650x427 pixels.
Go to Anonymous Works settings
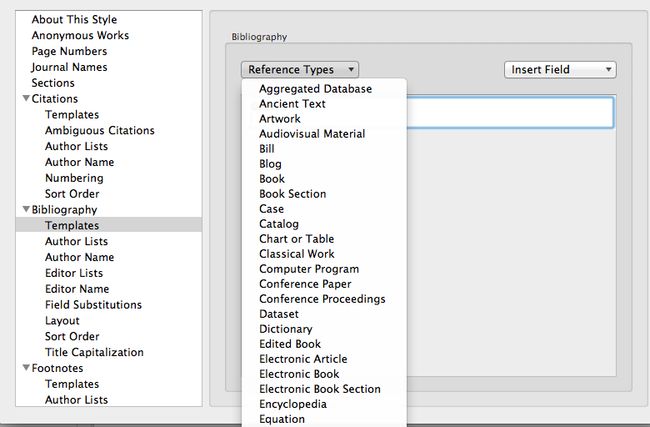(80, 35)
